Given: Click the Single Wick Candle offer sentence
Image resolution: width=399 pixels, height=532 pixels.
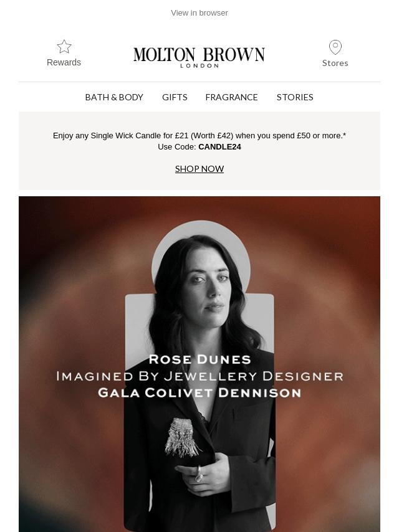Looking at the screenshot, I should pyautogui.click(x=199, y=136).
